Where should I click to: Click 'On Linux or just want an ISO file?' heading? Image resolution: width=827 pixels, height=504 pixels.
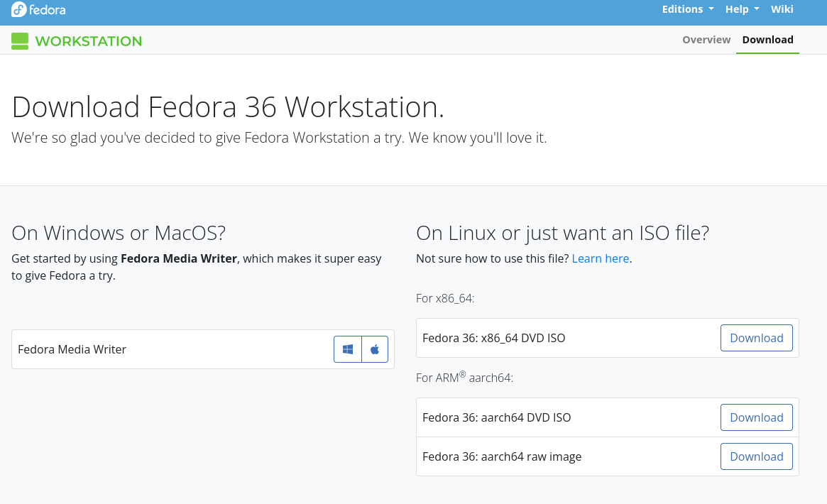[x=563, y=233]
